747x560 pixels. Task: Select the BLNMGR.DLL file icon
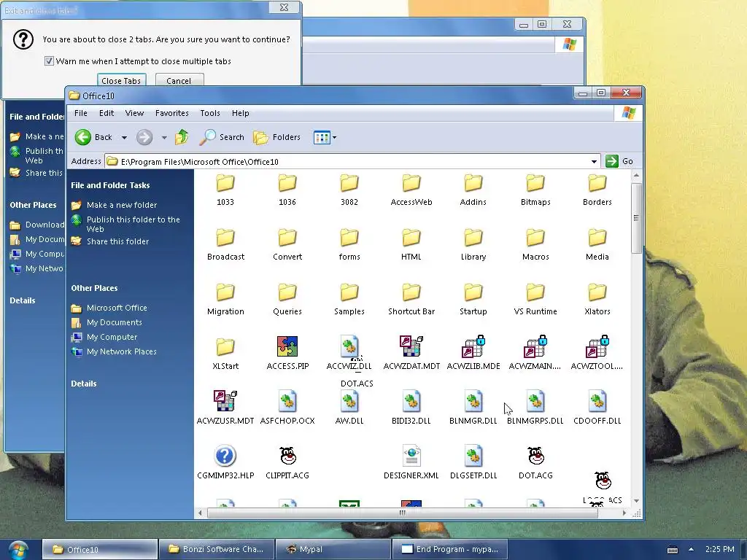tap(473, 401)
